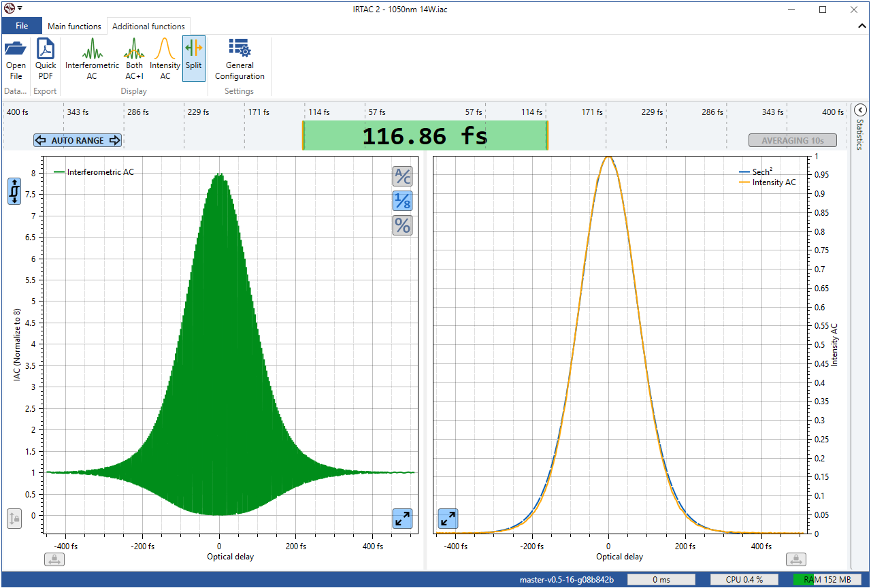Select Both AC+I display mode

(x=134, y=59)
